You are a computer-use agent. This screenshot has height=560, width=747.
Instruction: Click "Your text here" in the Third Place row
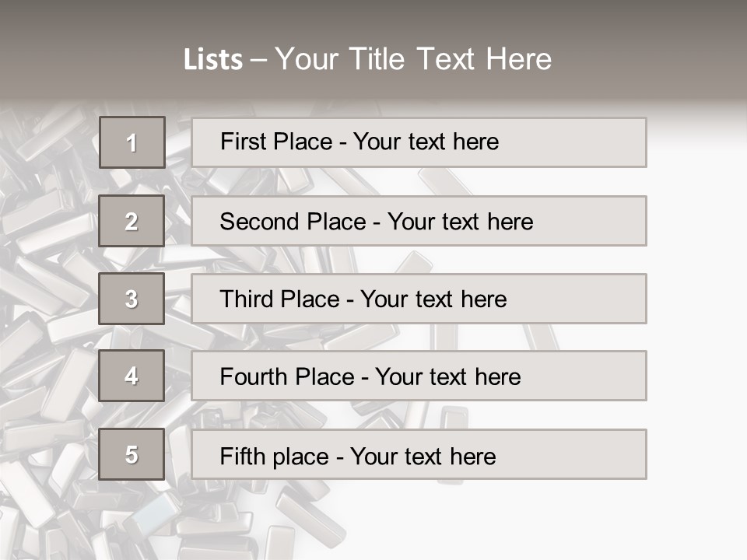433,299
